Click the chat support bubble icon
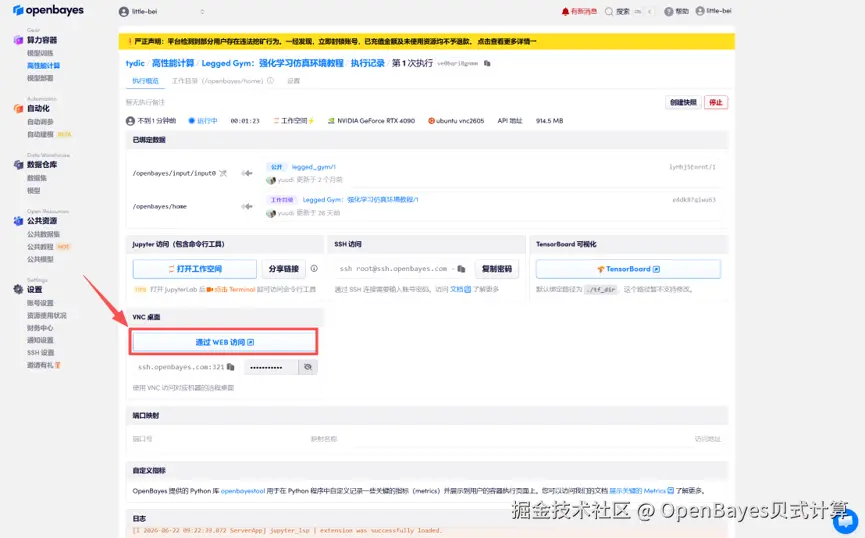Image resolution: width=865 pixels, height=538 pixels. point(846,521)
